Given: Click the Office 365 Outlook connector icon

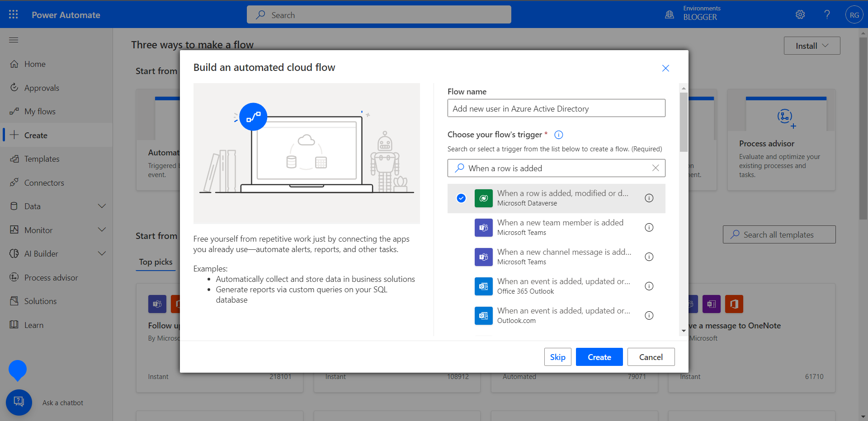Looking at the screenshot, I should pyautogui.click(x=484, y=286).
